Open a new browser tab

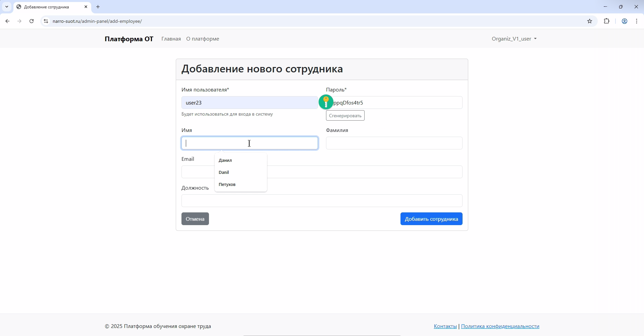[x=98, y=7]
